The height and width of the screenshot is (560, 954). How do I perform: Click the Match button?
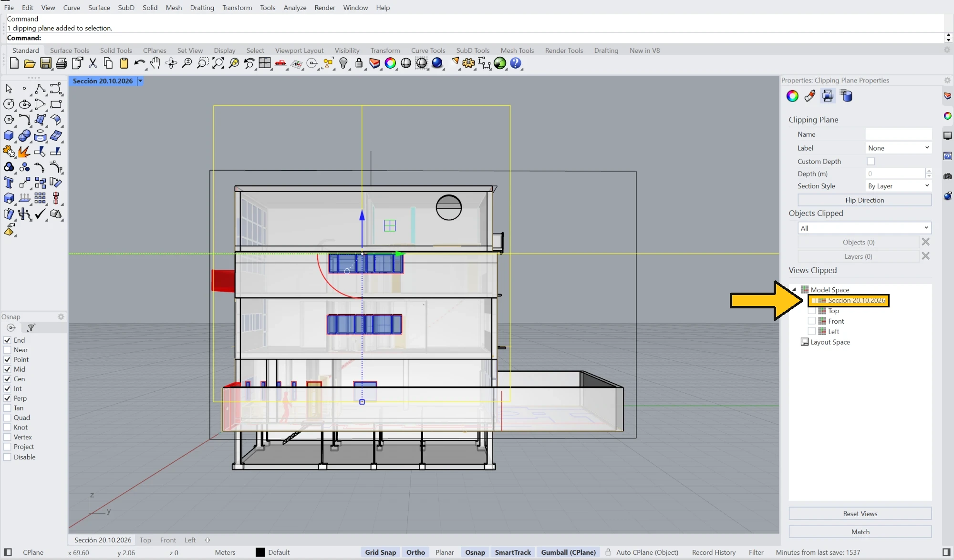coord(860,532)
